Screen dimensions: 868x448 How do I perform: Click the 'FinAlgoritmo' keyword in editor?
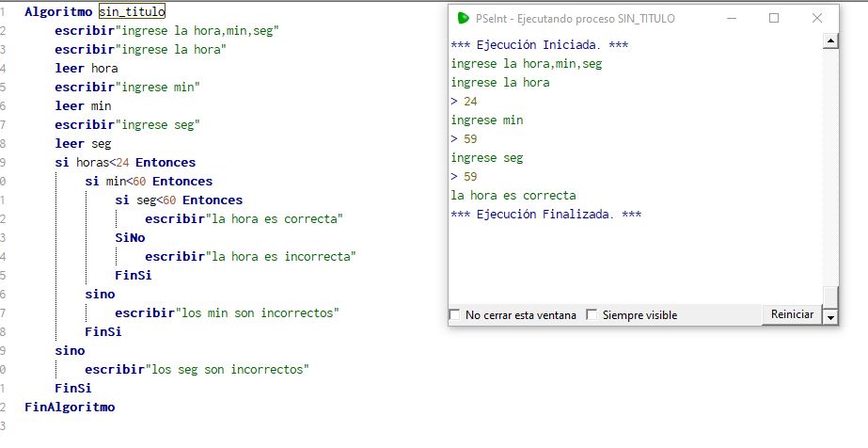point(70,408)
